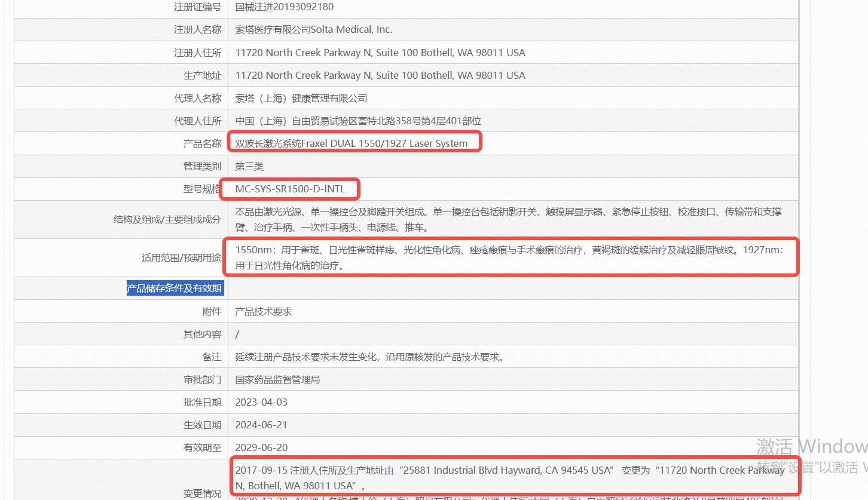Click the 代理人名称 label
The image size is (868, 500).
197,98
